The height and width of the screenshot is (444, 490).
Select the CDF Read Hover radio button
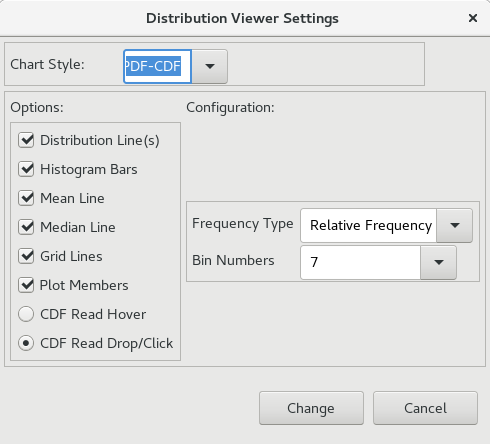[26, 314]
